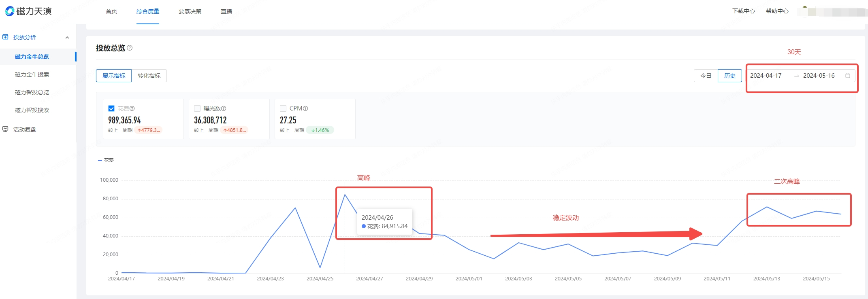Check the CPM metric checkbox
The height and width of the screenshot is (299, 868).
(x=283, y=108)
